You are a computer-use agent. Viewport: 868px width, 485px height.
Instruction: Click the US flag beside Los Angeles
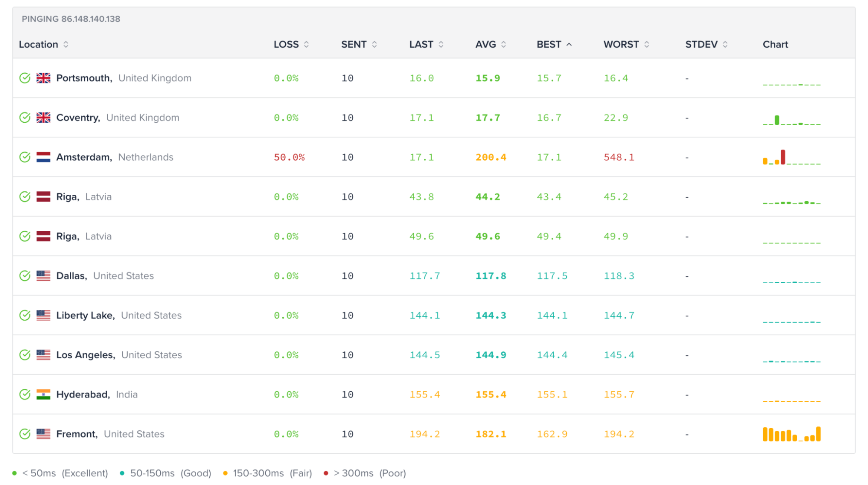coord(43,355)
